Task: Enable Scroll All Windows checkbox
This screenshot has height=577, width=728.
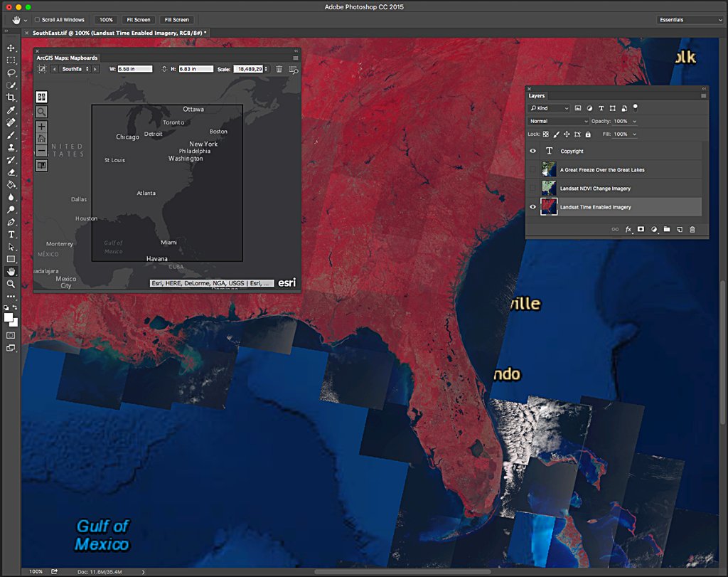Action: click(37, 20)
